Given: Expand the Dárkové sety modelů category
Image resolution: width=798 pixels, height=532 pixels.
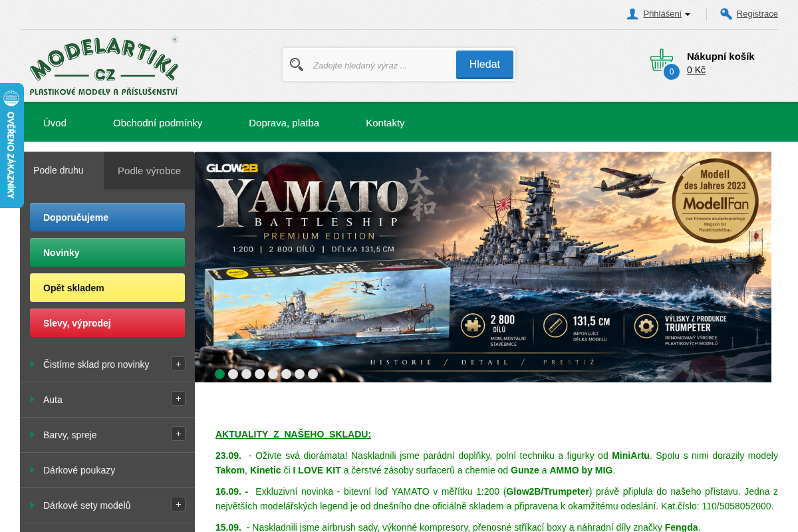Looking at the screenshot, I should coord(178,504).
